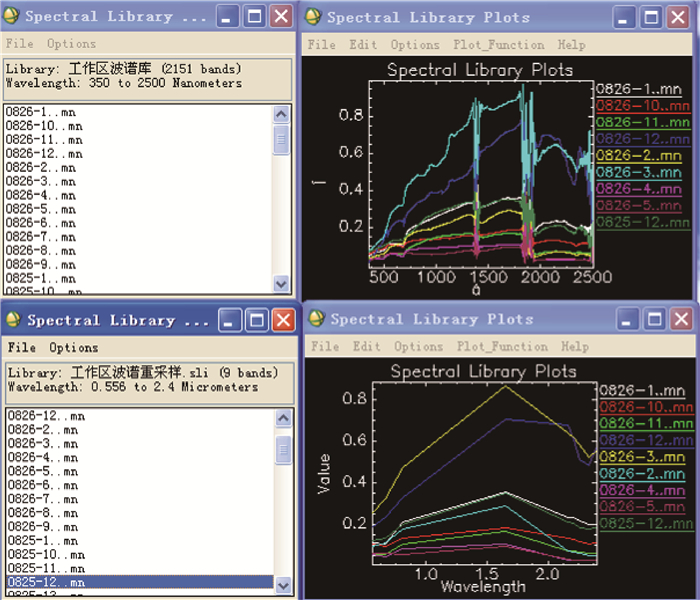Viewport: 700px width, 600px height.
Task: Click scrollbar thumb in bottom-left list
Action: coord(282,446)
